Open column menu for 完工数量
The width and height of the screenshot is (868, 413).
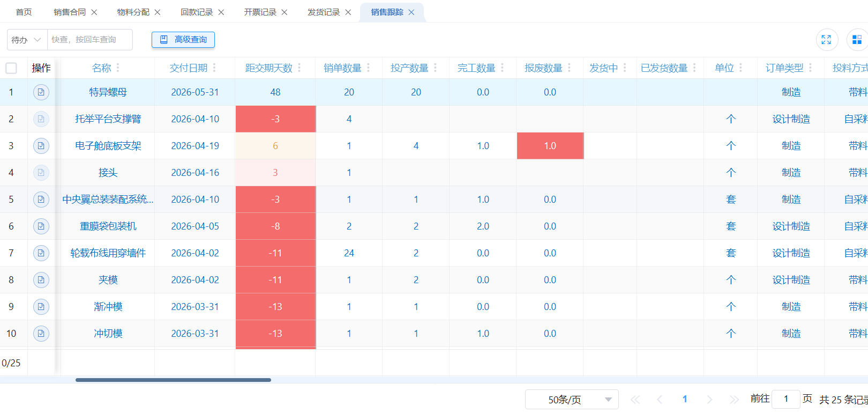point(503,68)
